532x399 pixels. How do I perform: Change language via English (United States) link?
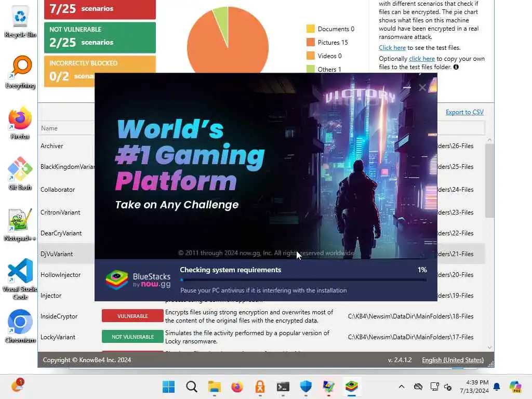pyautogui.click(x=453, y=360)
